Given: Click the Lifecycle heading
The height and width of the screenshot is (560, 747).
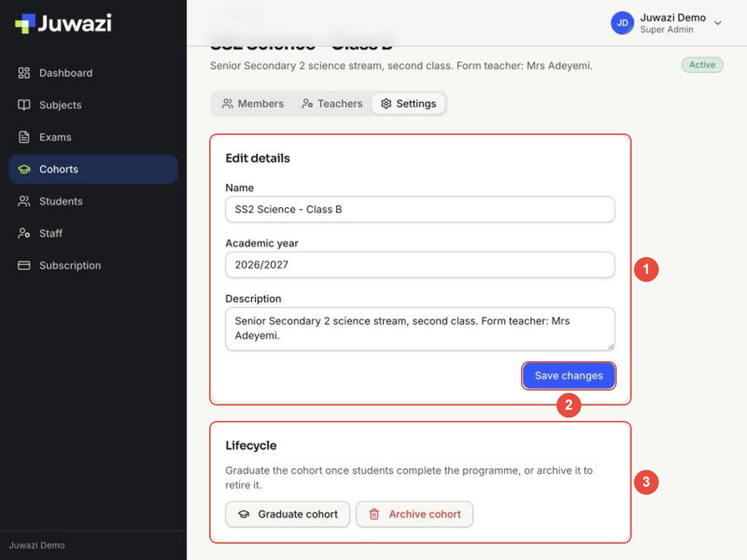Looking at the screenshot, I should pyautogui.click(x=251, y=446).
